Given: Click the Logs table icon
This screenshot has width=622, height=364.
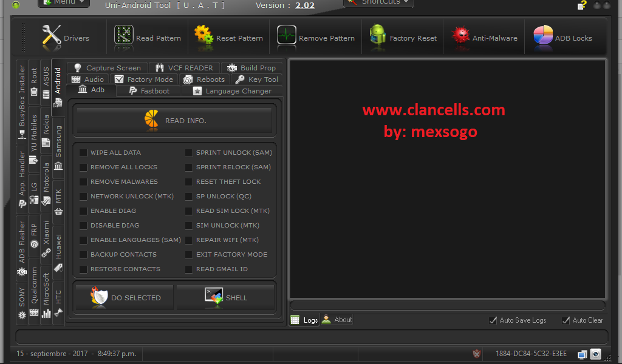Looking at the screenshot, I should coord(295,320).
